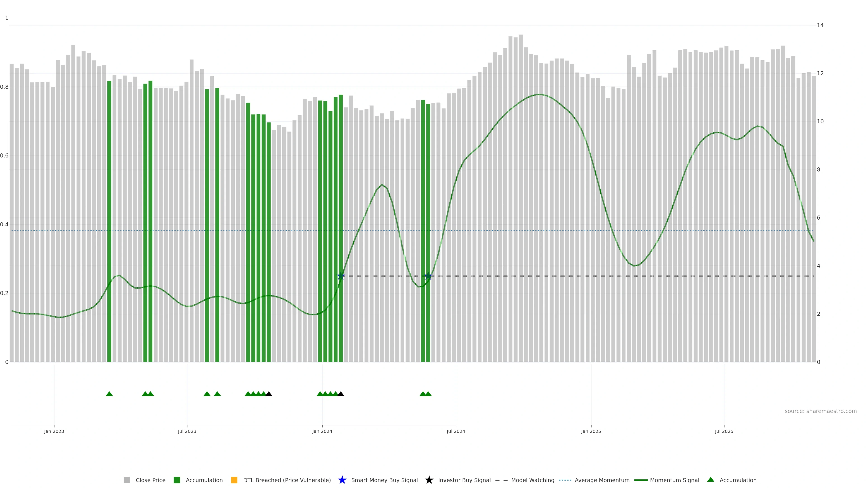Image resolution: width=868 pixels, height=488 pixels.
Task: Click the dashed Model Watching legend icon
Action: (501, 480)
